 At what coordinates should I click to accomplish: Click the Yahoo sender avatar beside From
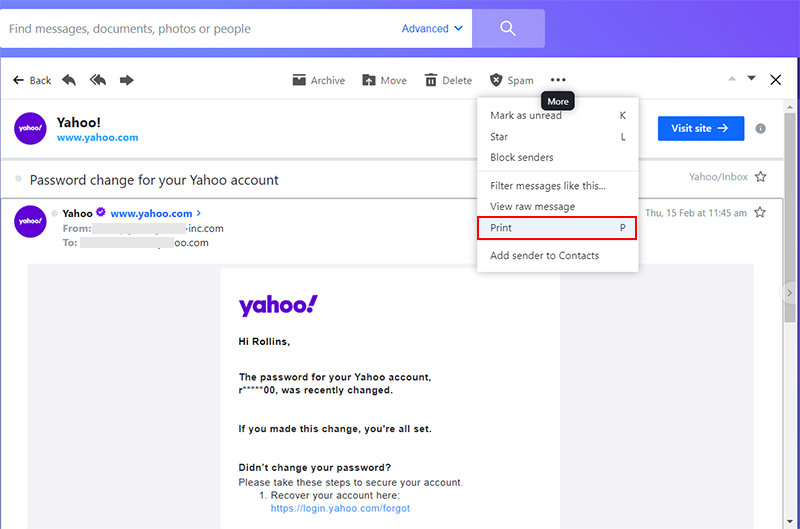click(30, 221)
